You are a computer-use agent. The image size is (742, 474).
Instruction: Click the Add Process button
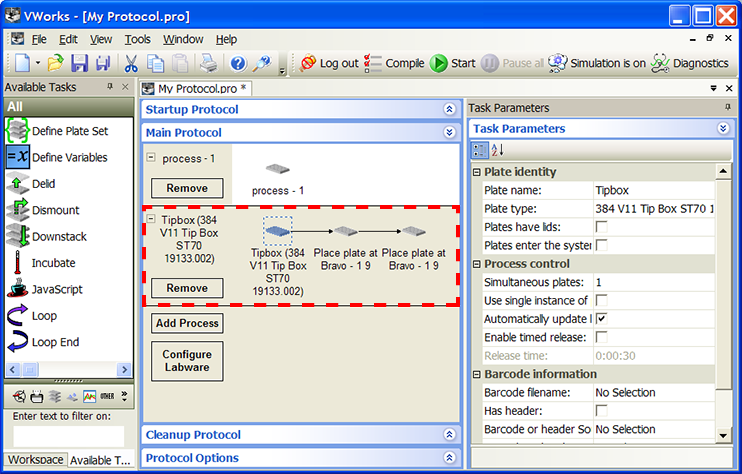point(187,323)
